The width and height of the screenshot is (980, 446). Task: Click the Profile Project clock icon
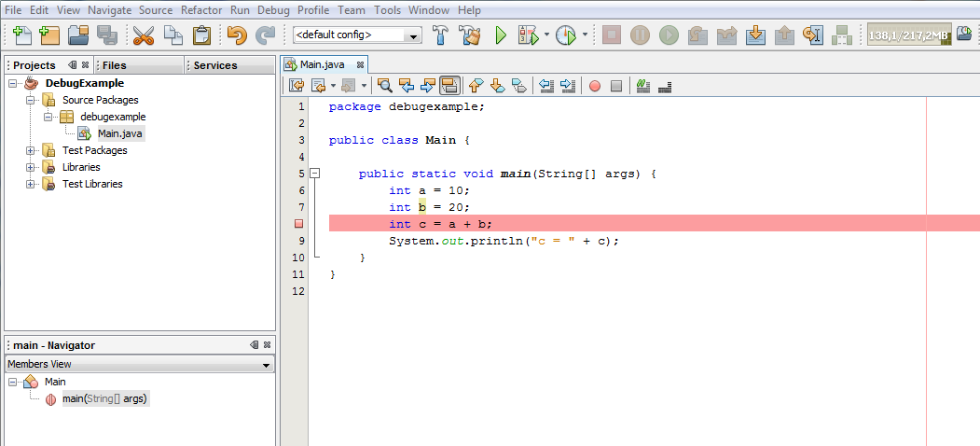coord(566,35)
